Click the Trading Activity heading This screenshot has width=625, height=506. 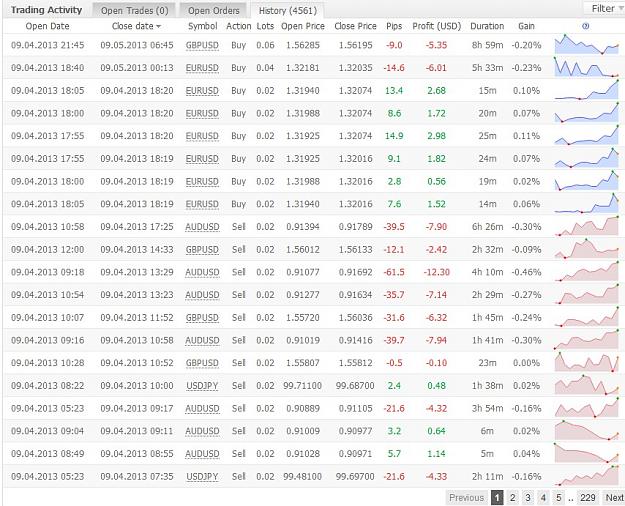click(x=46, y=10)
